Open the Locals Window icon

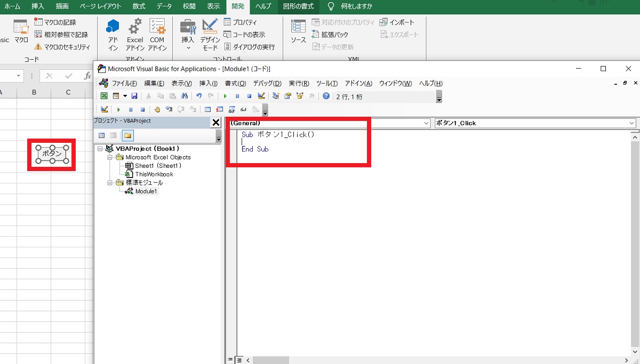tap(207, 109)
